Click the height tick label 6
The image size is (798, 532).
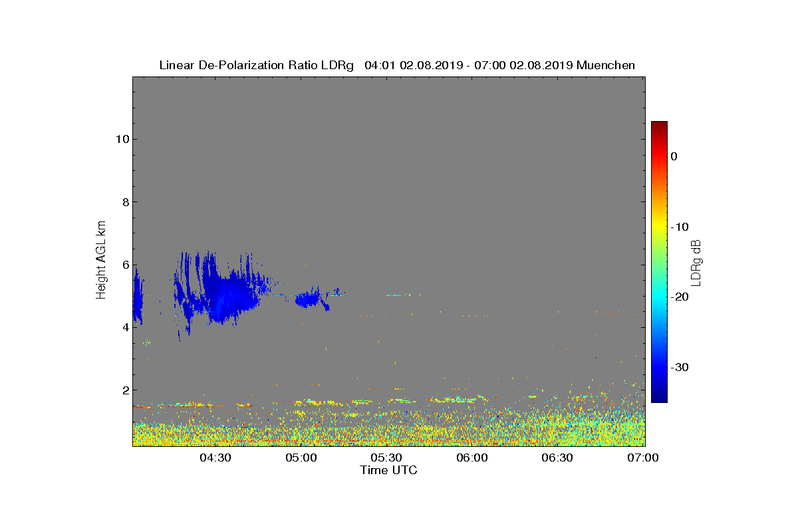click(126, 265)
